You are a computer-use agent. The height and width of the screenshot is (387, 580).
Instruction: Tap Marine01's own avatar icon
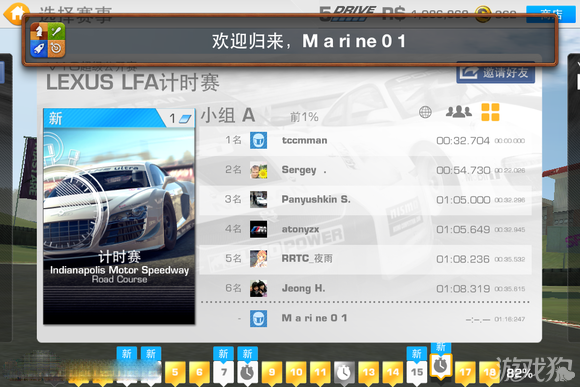tap(258, 318)
